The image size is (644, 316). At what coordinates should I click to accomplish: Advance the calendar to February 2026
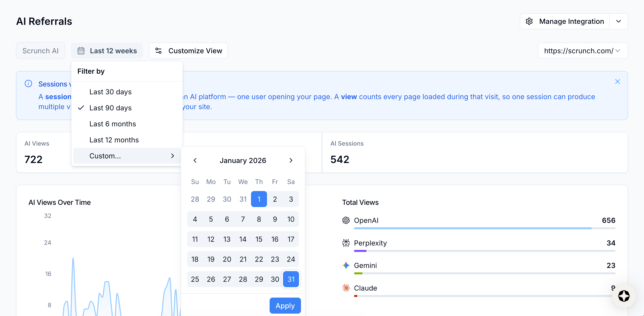point(291,161)
